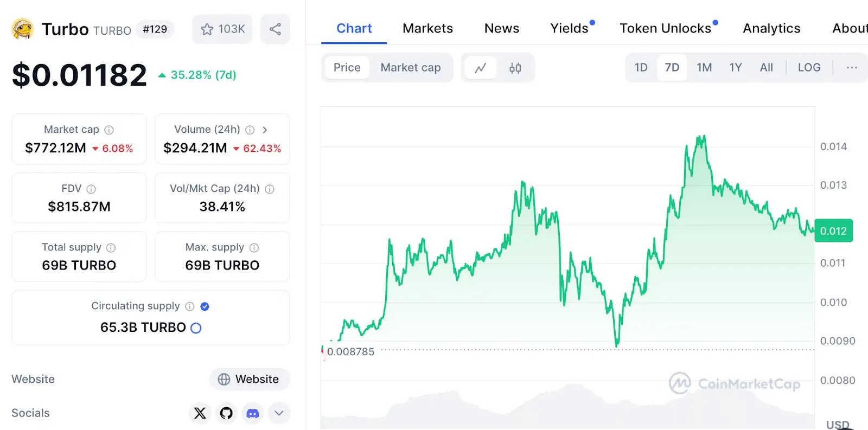Open the Discord social link
868x430 pixels.
pyautogui.click(x=253, y=413)
